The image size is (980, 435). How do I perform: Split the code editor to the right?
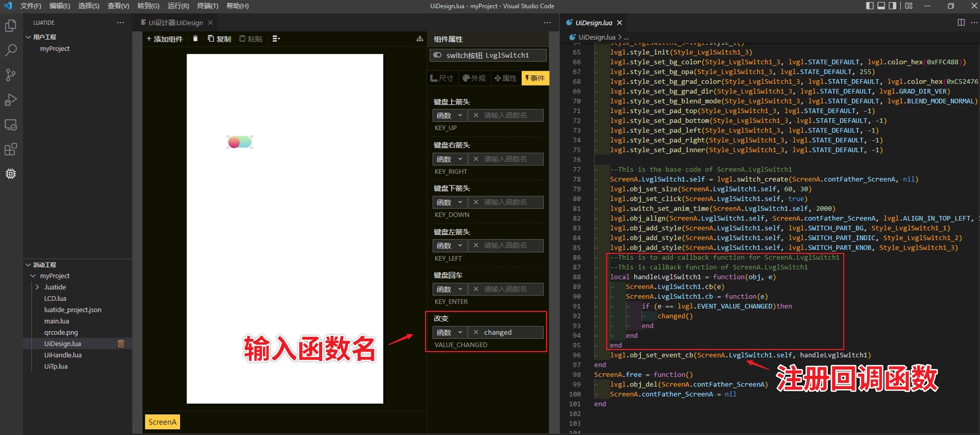961,23
